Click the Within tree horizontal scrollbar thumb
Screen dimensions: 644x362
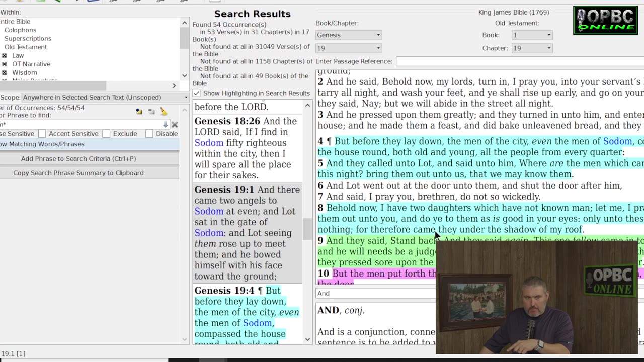click(x=53, y=85)
